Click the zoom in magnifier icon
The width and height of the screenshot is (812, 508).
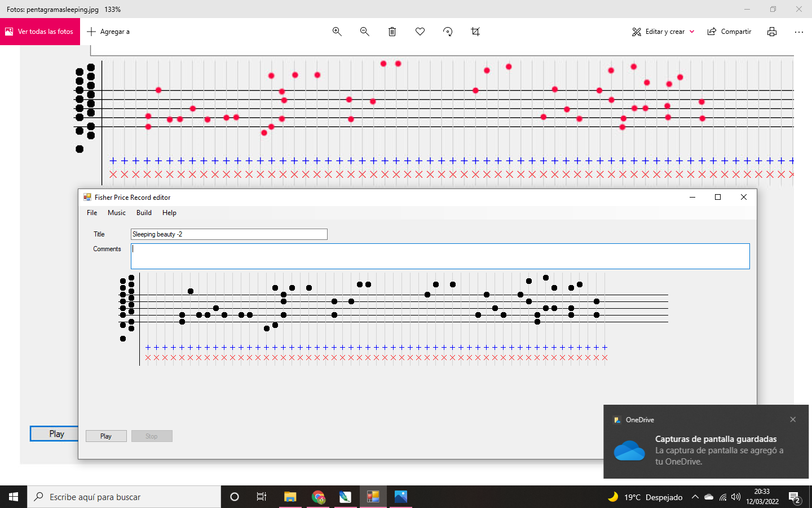[x=337, y=32]
